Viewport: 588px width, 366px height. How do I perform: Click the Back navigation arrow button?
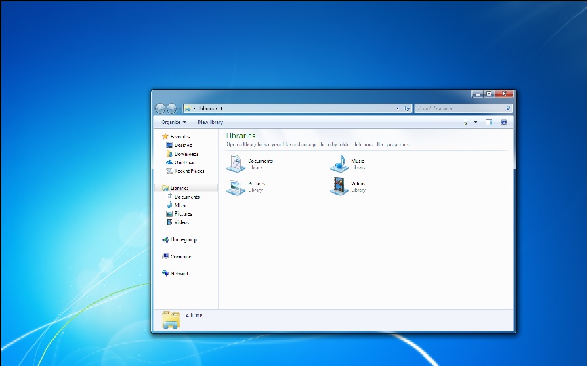tap(160, 108)
